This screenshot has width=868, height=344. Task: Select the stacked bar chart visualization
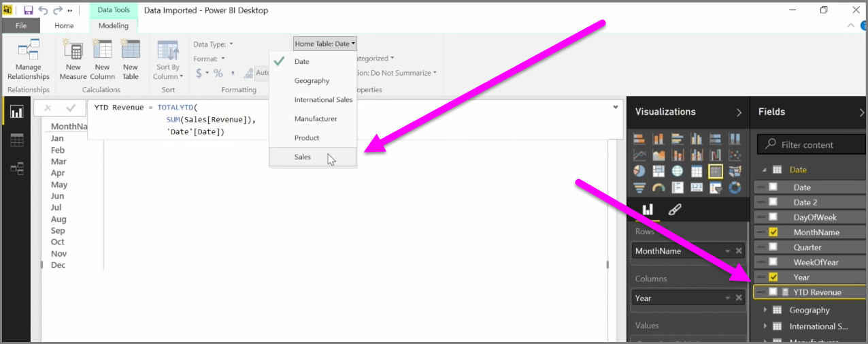(x=639, y=138)
